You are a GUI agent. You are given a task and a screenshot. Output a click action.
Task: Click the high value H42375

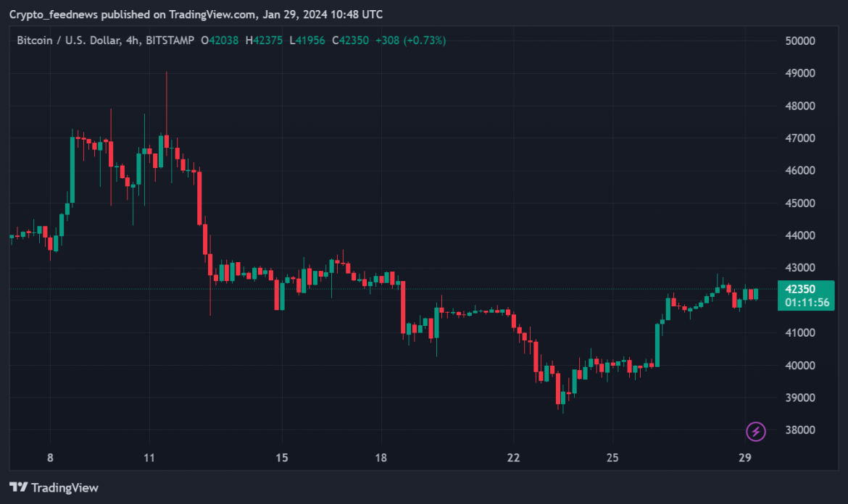click(265, 41)
